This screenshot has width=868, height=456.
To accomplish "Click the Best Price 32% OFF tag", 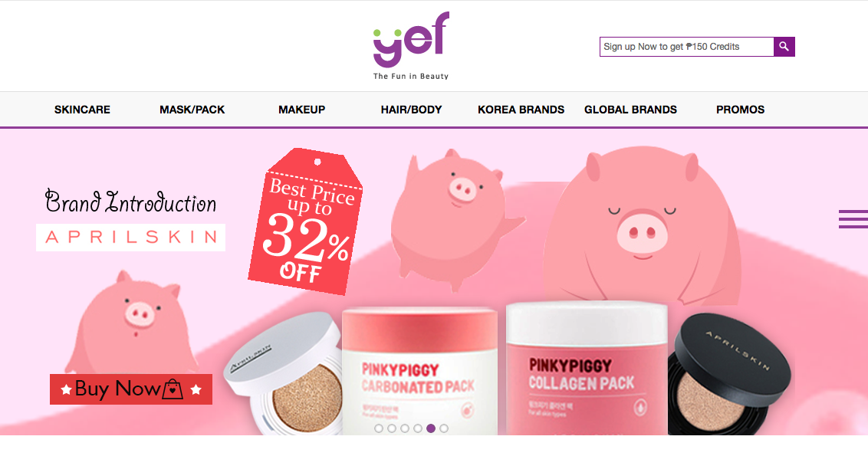I will click(306, 221).
